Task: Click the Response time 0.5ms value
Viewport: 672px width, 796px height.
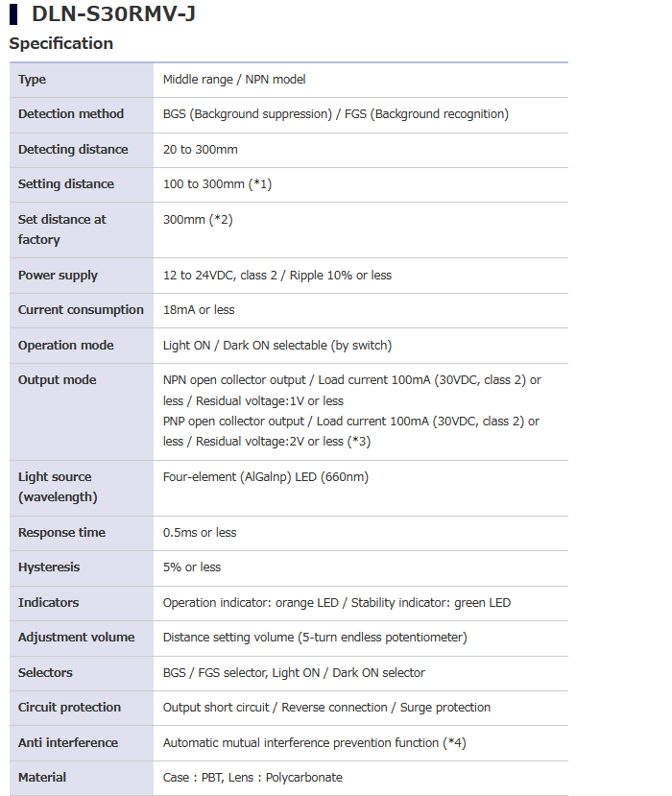Action: [x=200, y=533]
